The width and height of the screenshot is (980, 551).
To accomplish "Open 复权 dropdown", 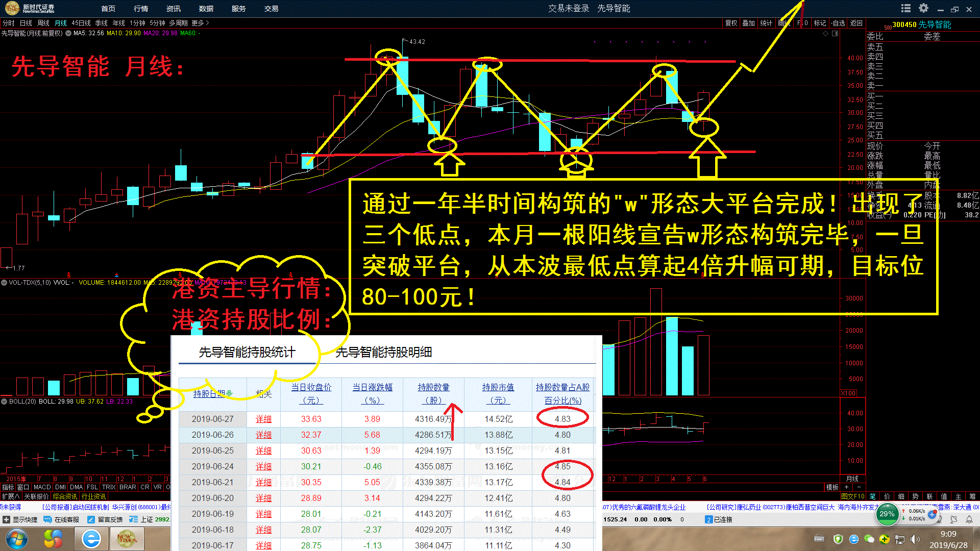I will (x=731, y=23).
